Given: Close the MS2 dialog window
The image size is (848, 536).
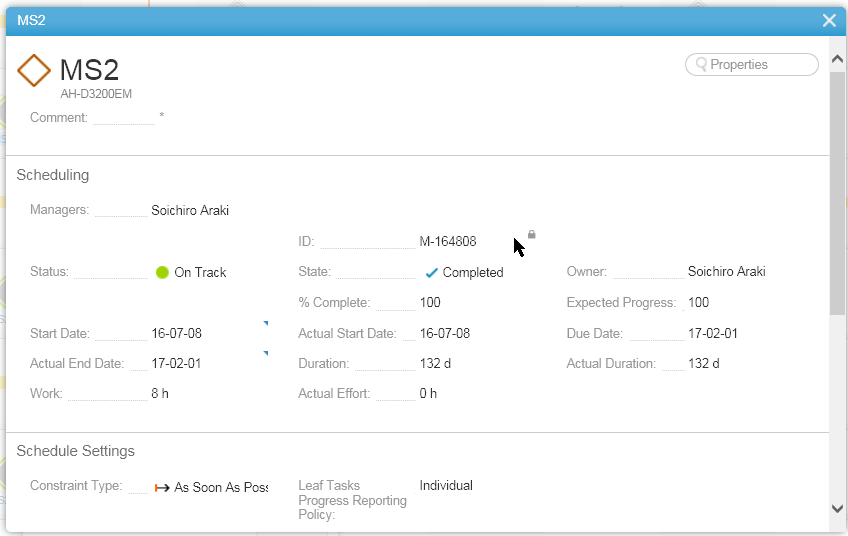Looking at the screenshot, I should (829, 20).
